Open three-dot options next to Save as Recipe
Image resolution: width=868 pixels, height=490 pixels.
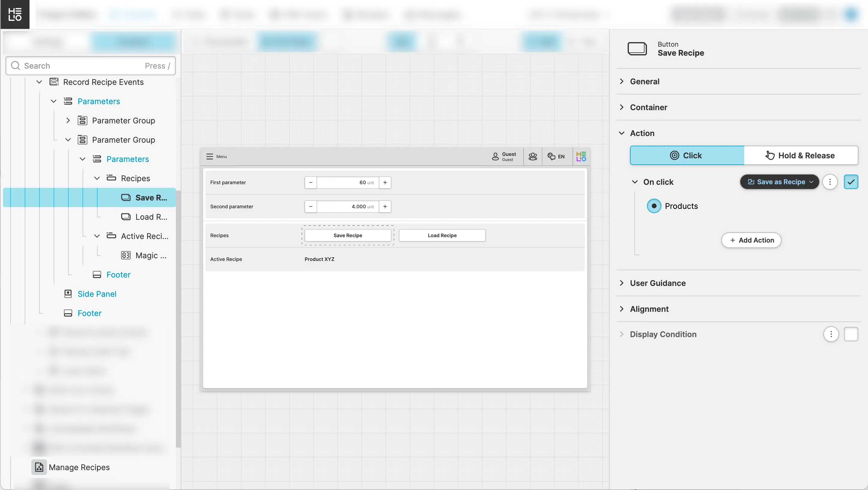830,182
